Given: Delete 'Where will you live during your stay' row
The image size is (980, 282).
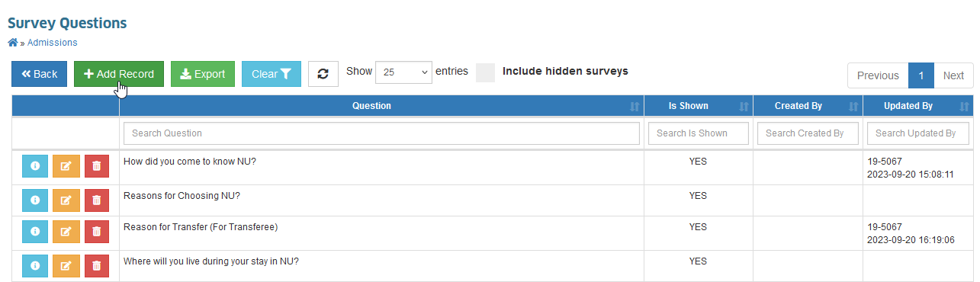Looking at the screenshot, I should pos(96,266).
